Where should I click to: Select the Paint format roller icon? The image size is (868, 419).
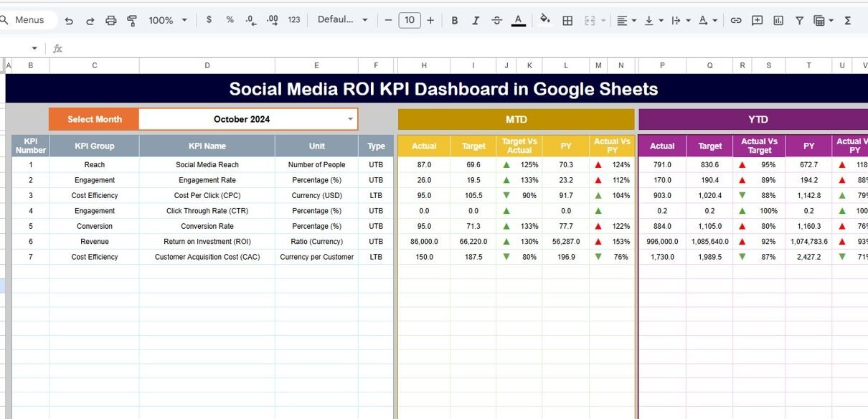tap(132, 21)
